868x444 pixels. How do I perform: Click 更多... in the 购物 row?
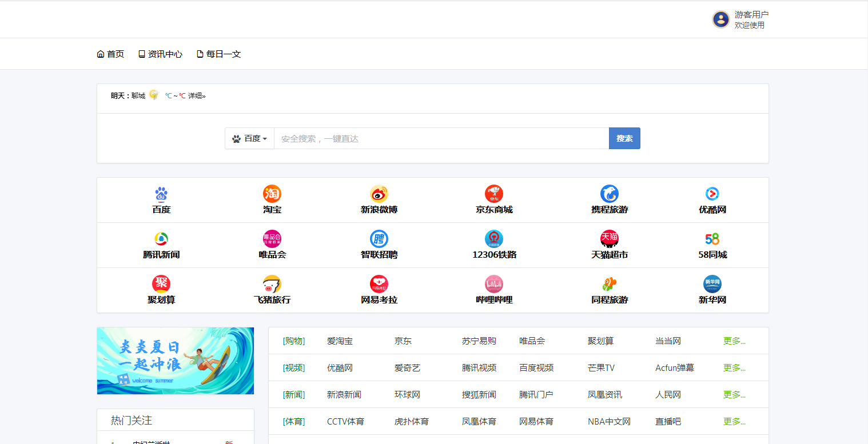pyautogui.click(x=734, y=341)
